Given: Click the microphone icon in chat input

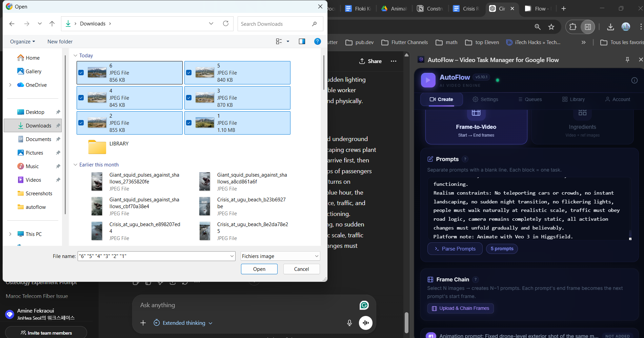Looking at the screenshot, I should tap(349, 323).
